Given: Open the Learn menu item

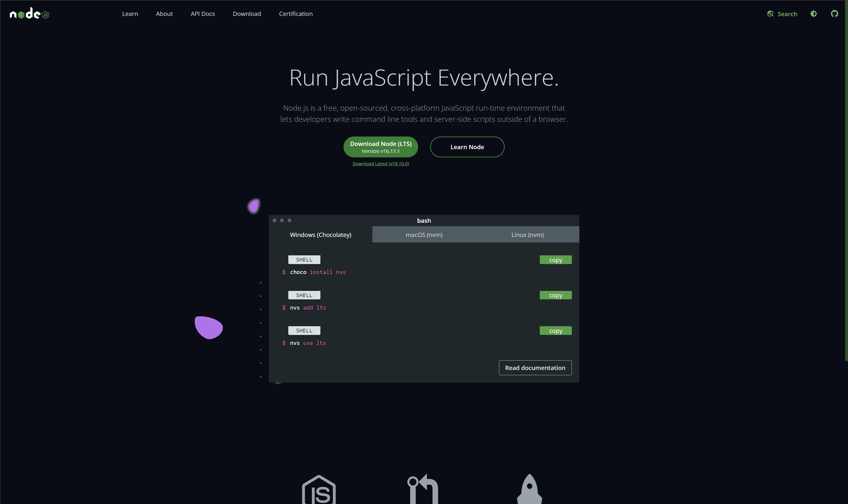Looking at the screenshot, I should [130, 14].
